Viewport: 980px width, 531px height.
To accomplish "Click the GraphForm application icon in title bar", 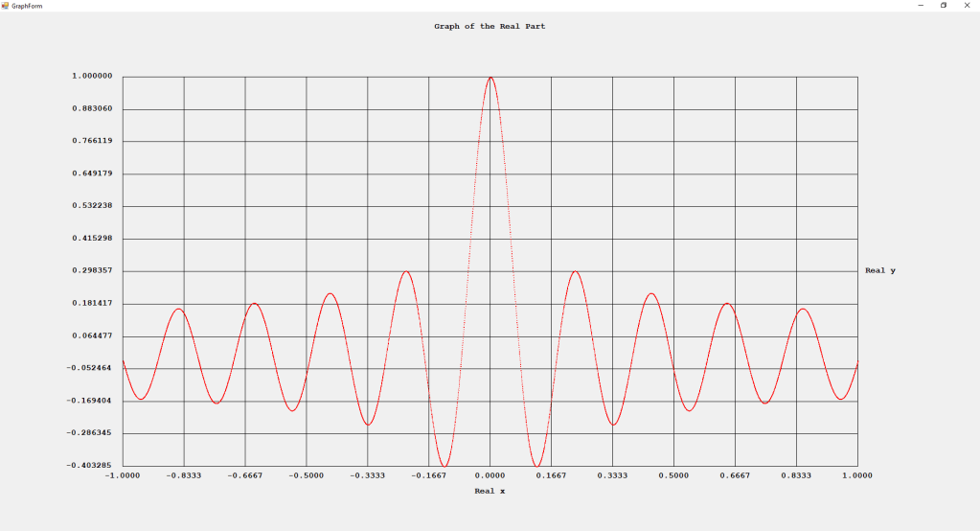I will [x=5, y=5].
